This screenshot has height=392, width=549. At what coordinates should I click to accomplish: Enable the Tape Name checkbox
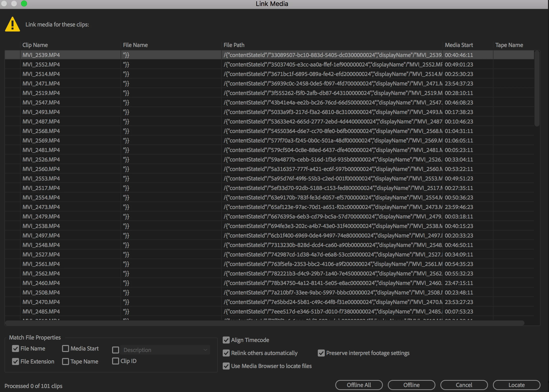tap(66, 361)
